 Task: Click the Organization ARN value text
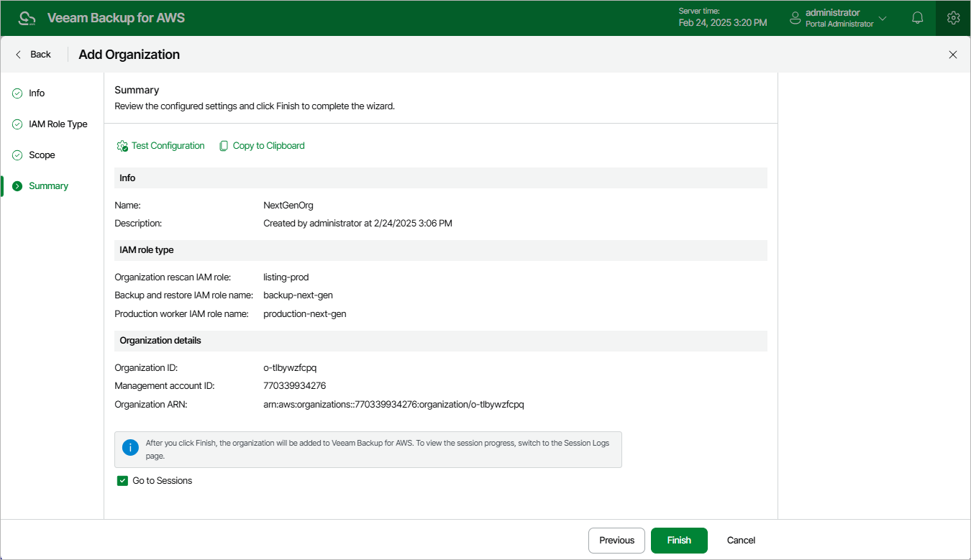pyautogui.click(x=393, y=405)
